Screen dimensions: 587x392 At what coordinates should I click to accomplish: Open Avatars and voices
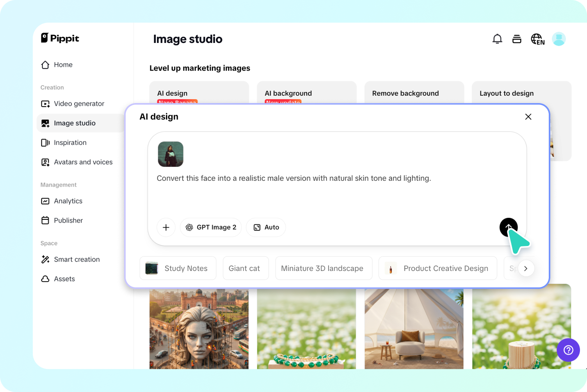[83, 162]
